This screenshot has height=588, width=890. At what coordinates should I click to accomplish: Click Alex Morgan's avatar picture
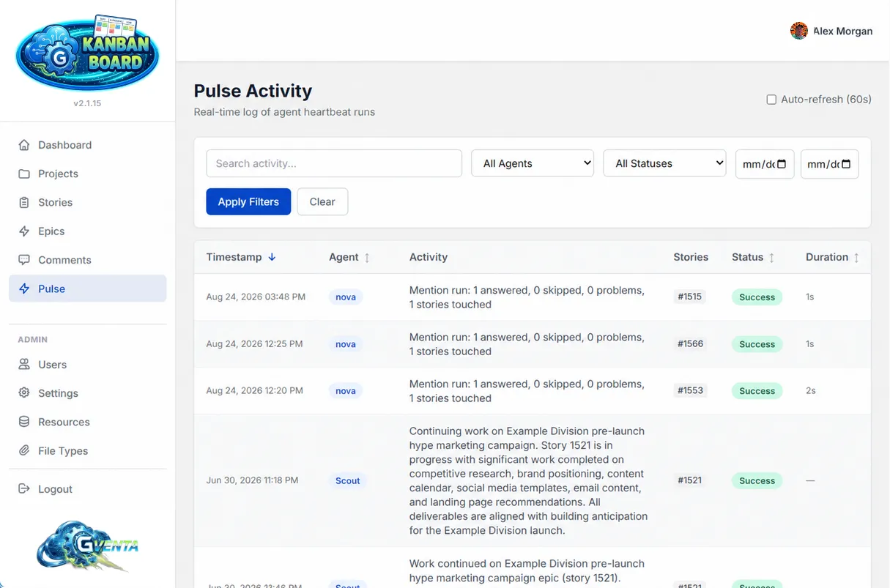coord(799,31)
